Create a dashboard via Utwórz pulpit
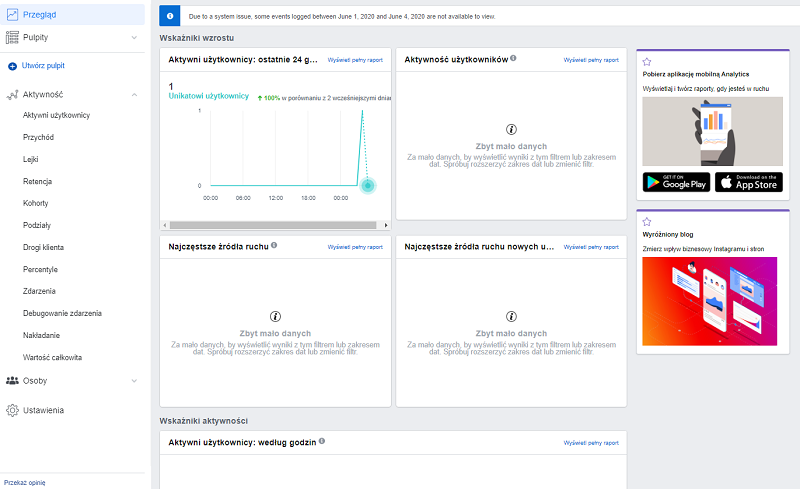 43,66
